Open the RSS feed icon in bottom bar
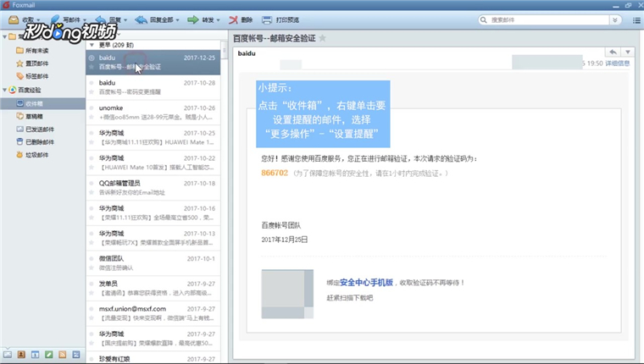The image size is (644, 364). click(x=63, y=355)
